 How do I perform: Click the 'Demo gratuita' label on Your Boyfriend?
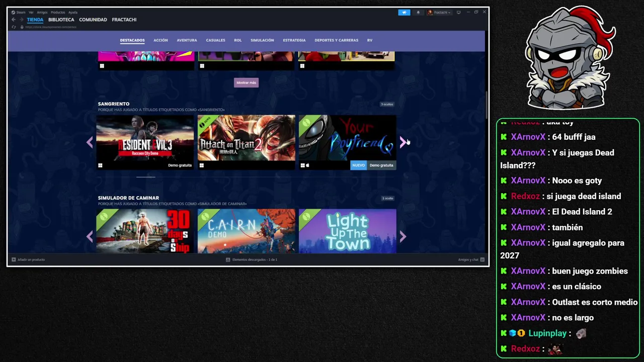[x=381, y=165]
